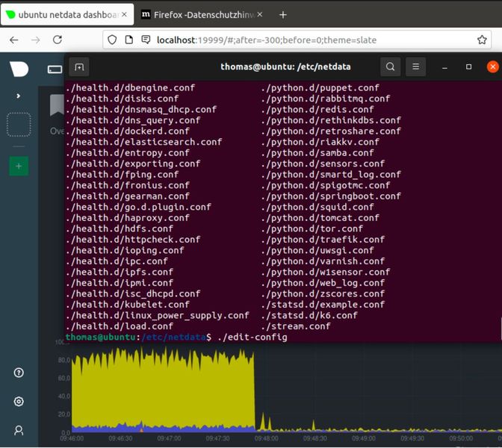This screenshot has height=448, width=502.
Task: Click the terminal title thomas@ubuntu: /etc/netdata
Action: tap(285, 66)
